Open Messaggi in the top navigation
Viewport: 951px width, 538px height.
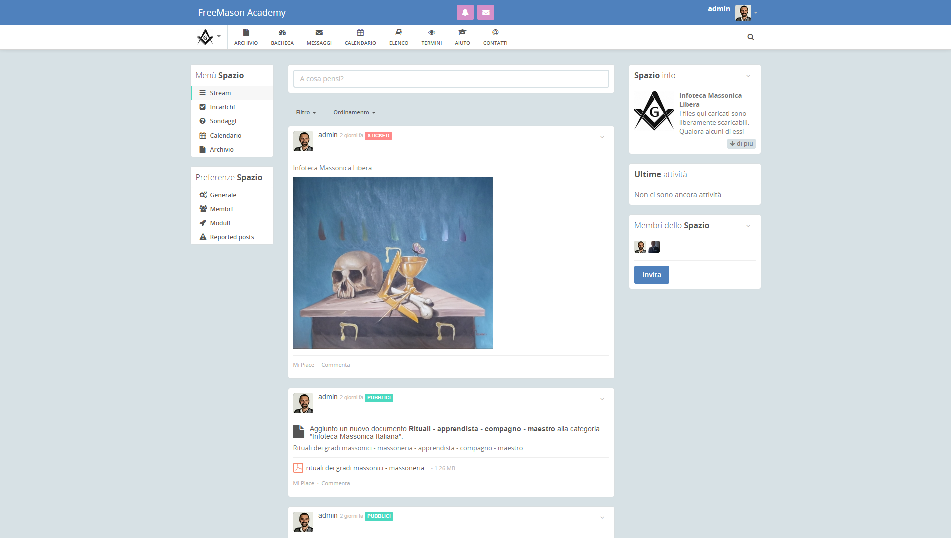318,37
